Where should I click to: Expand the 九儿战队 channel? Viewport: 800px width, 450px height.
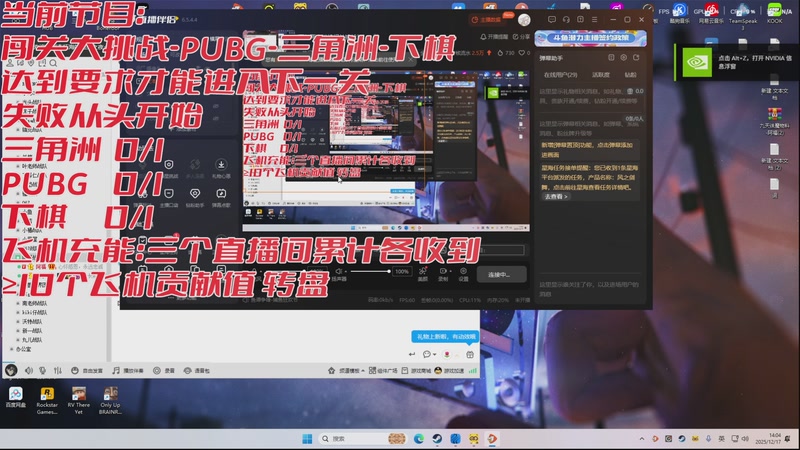click(x=18, y=340)
